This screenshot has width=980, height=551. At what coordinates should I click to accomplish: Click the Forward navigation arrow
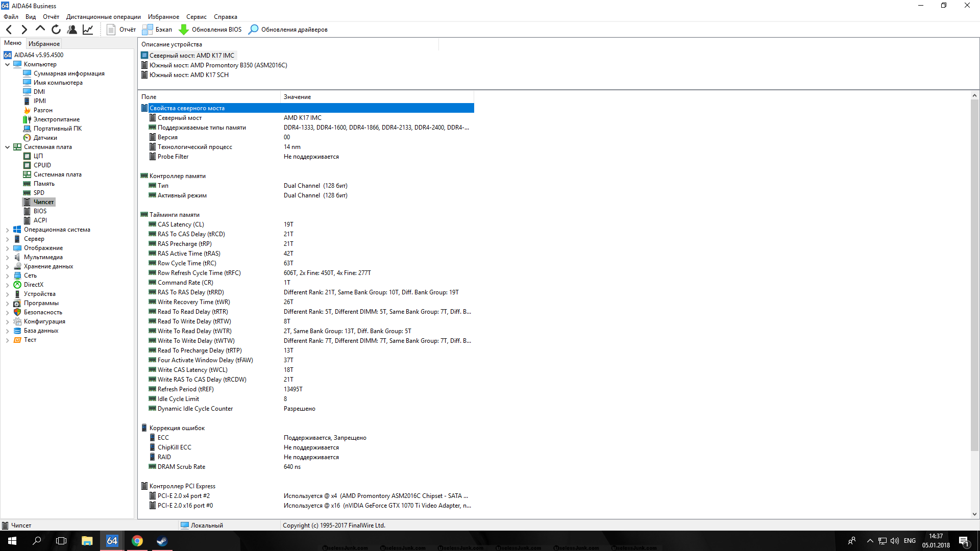coord(24,30)
